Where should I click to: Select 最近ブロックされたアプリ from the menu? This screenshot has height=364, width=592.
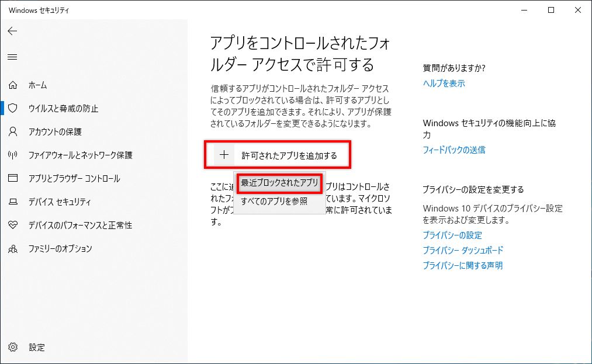tap(279, 182)
